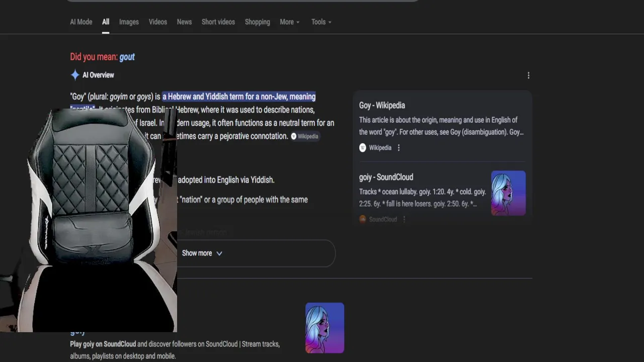Click 'Play goiy on SoundCloud' result text

(x=103, y=344)
